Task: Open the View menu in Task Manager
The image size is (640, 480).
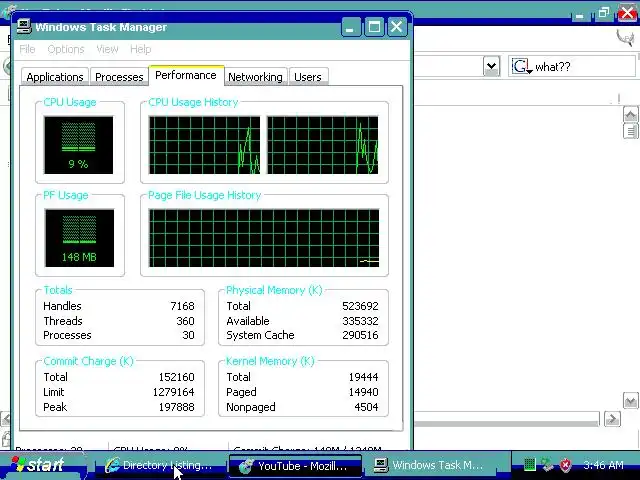Action: point(107,49)
